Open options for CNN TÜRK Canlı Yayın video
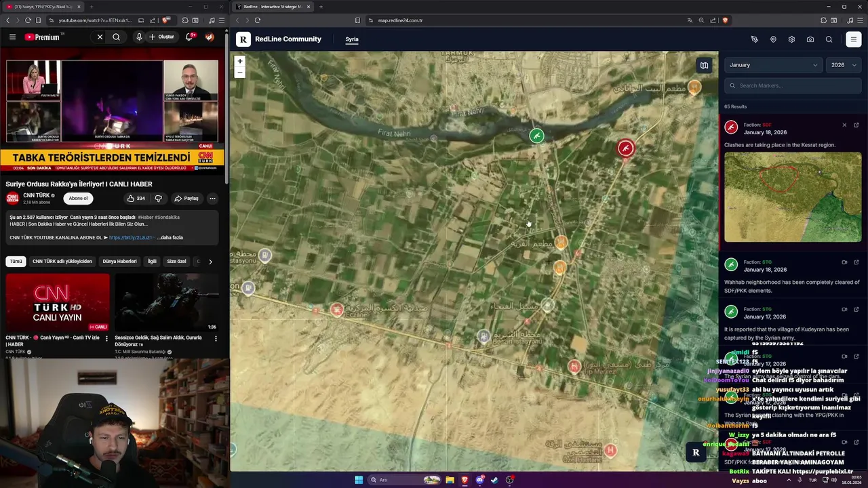The image size is (868, 488). (x=106, y=339)
